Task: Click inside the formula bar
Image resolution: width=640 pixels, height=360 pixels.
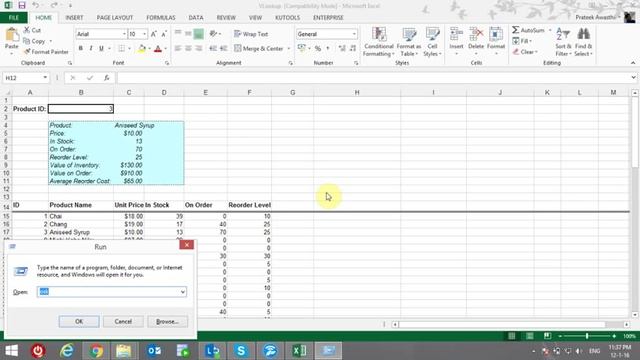Action: [x=373, y=78]
